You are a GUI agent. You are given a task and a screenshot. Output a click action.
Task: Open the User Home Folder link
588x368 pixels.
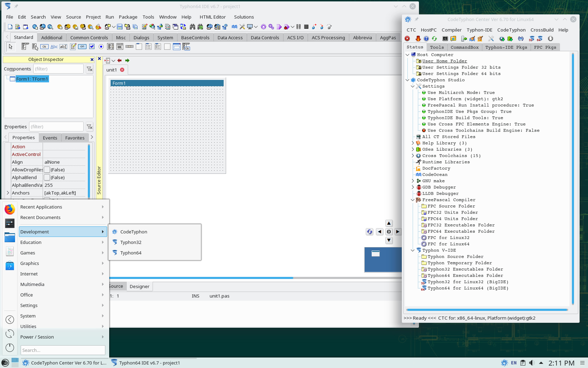[444, 61]
